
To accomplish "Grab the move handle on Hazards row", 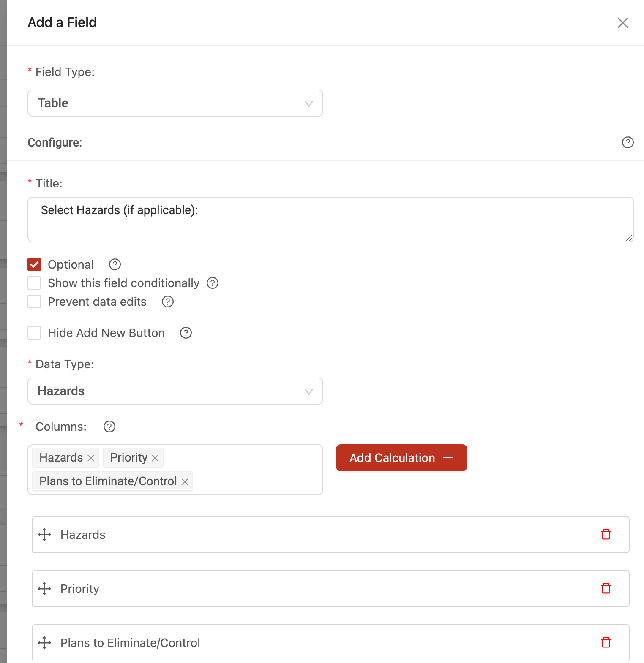I will tap(44, 535).
